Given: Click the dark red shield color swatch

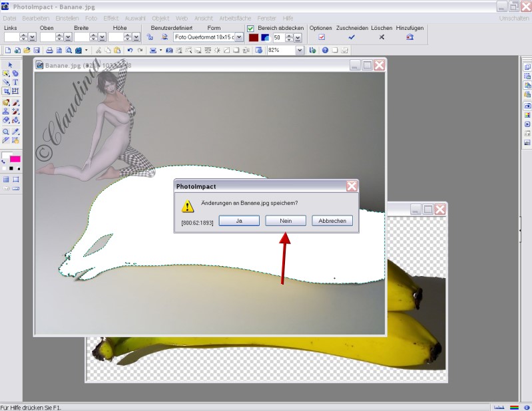Looking at the screenshot, I should pos(254,38).
